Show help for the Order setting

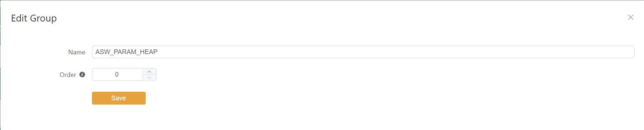[82, 74]
